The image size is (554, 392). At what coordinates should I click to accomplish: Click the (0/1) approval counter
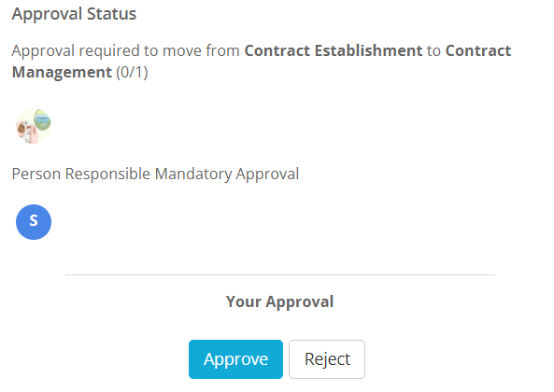point(132,72)
